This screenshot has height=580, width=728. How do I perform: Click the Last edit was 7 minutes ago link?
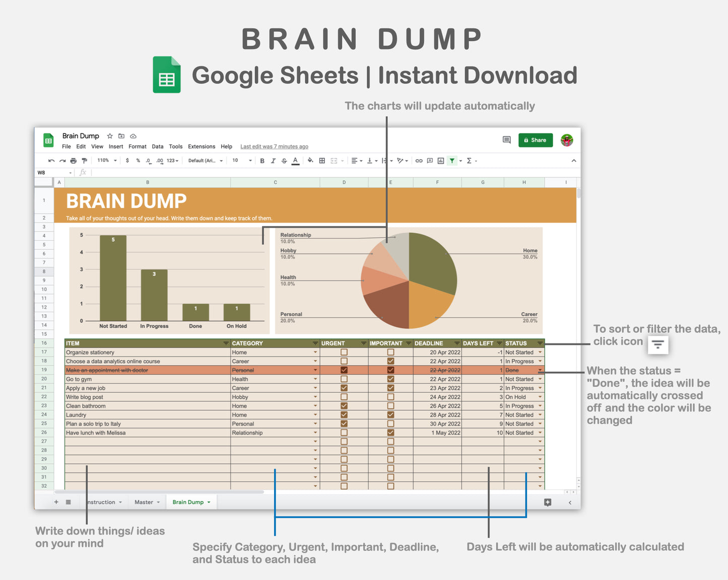274,147
